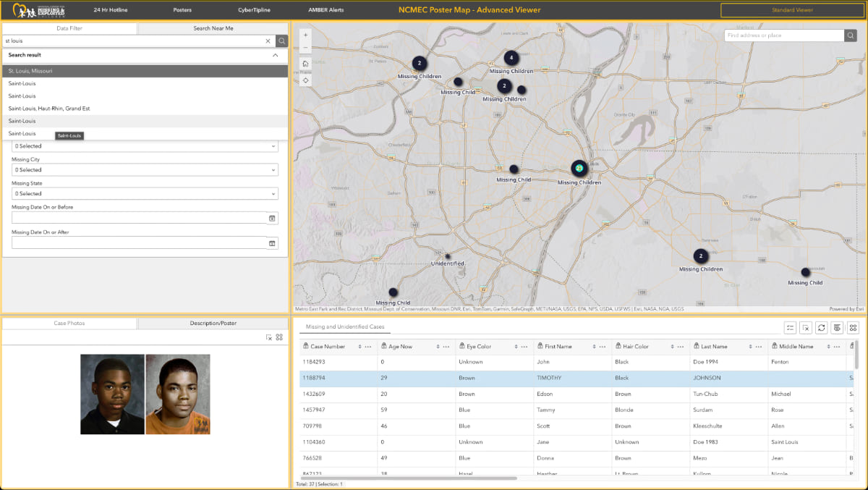Image resolution: width=868 pixels, height=490 pixels.
Task: Activate the find my location icon
Action: 305,80
